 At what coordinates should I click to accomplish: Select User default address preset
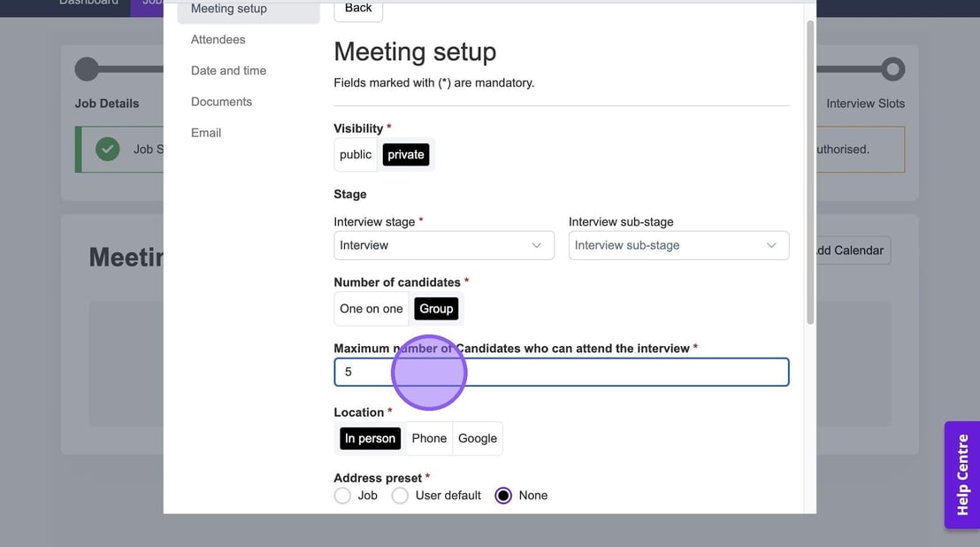[x=400, y=496]
